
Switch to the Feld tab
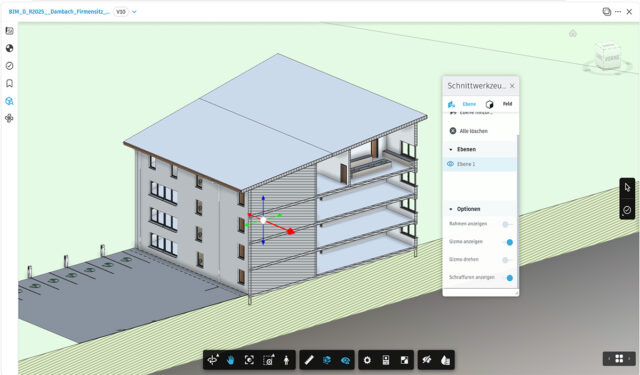point(499,104)
